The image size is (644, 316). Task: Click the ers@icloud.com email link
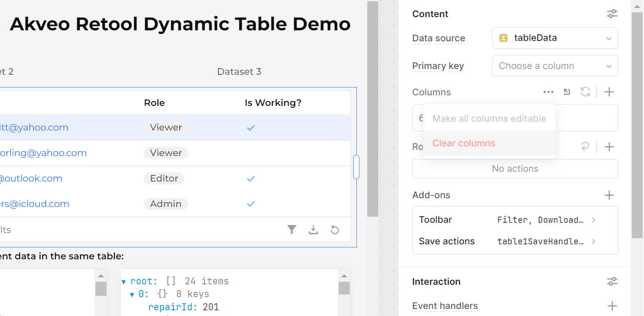[x=34, y=204]
